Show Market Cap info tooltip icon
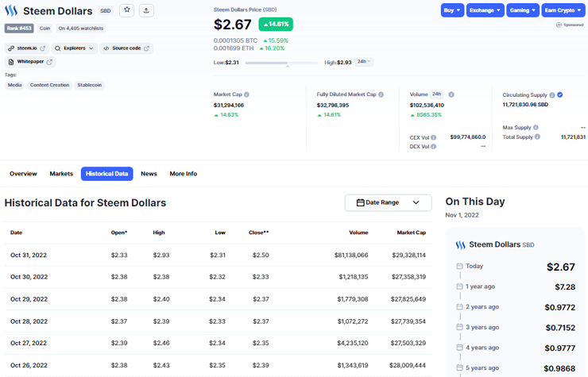 pos(246,94)
